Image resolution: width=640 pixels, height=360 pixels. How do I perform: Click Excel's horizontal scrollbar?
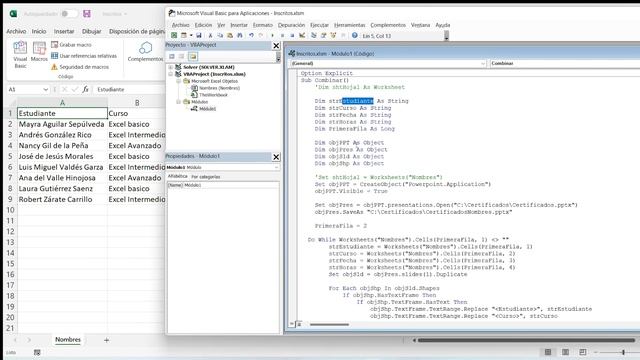pyautogui.click(x=526, y=340)
